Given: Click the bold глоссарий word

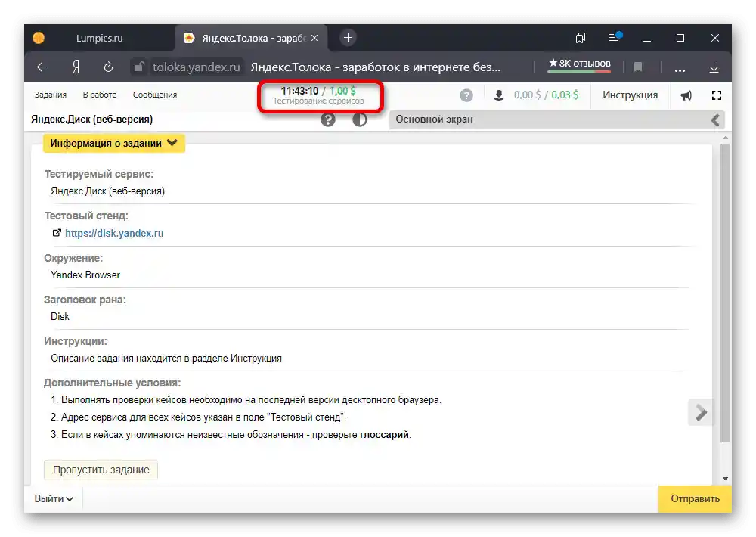Looking at the screenshot, I should (384, 435).
